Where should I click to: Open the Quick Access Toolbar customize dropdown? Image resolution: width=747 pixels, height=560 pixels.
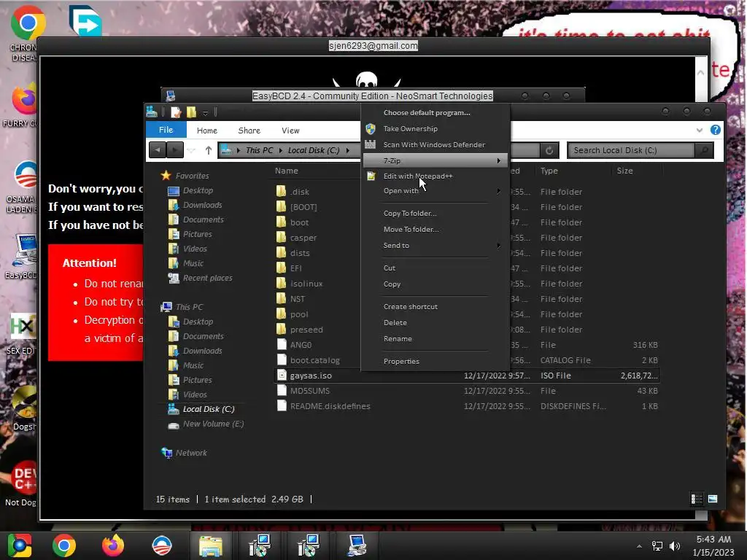coord(205,113)
